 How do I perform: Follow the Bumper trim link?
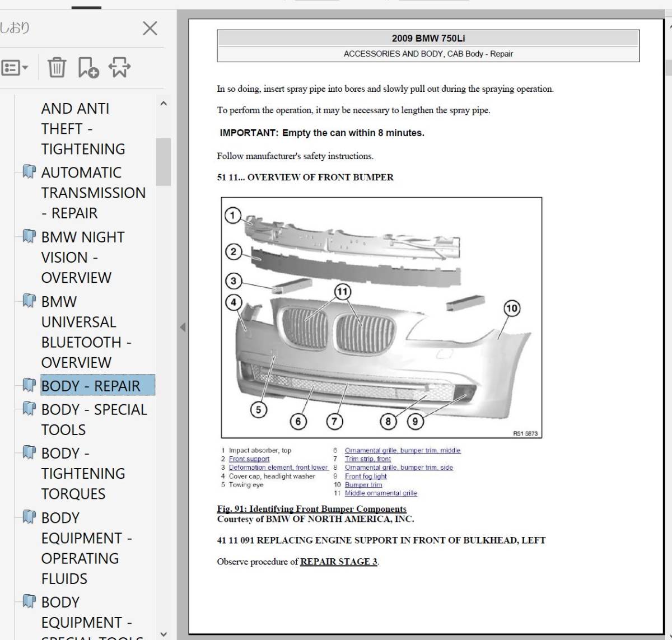click(363, 485)
